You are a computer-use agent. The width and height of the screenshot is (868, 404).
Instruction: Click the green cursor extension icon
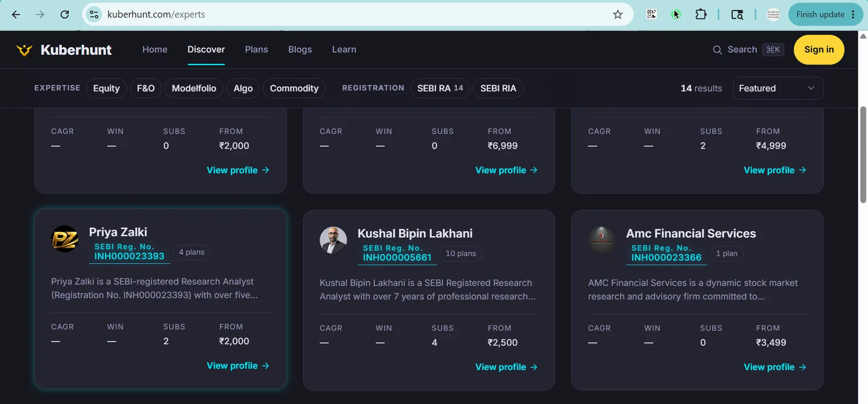pyautogui.click(x=676, y=15)
